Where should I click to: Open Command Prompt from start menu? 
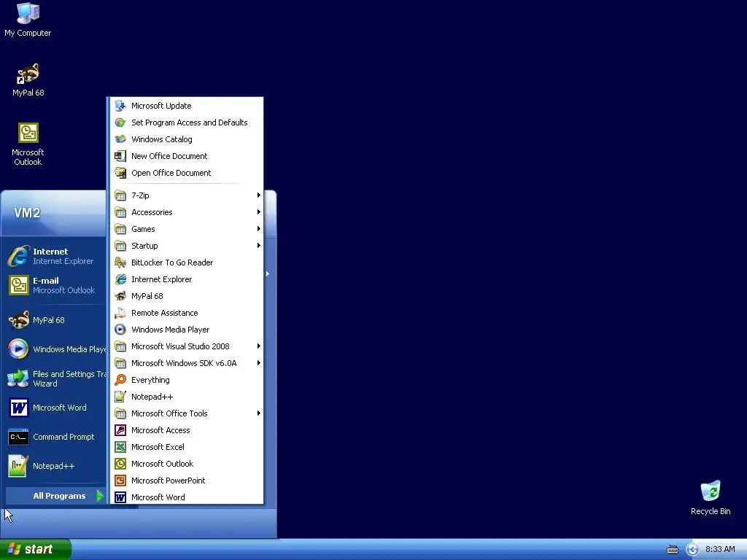click(55, 437)
